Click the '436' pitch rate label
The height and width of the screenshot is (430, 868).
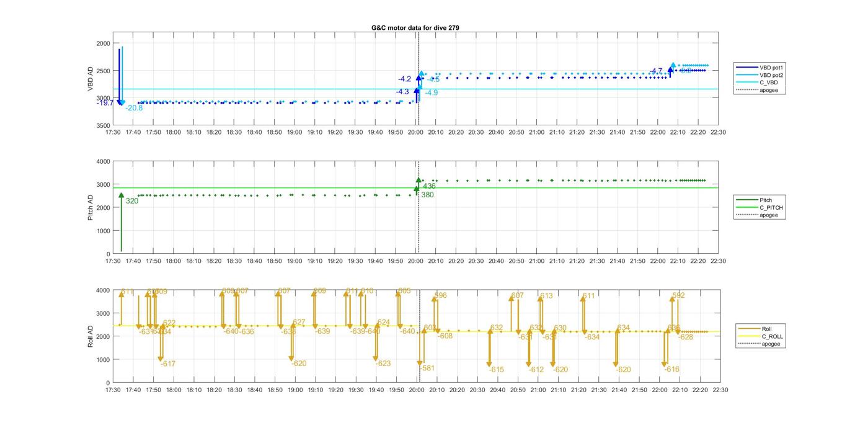tap(429, 186)
